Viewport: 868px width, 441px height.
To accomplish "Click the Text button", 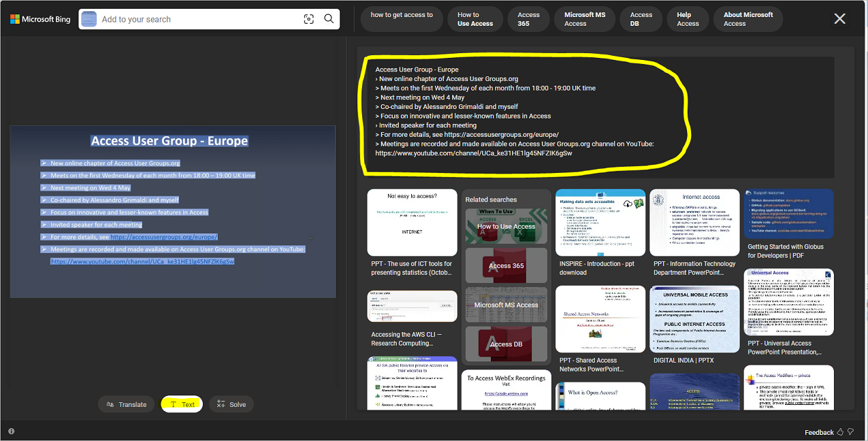I will [x=182, y=404].
